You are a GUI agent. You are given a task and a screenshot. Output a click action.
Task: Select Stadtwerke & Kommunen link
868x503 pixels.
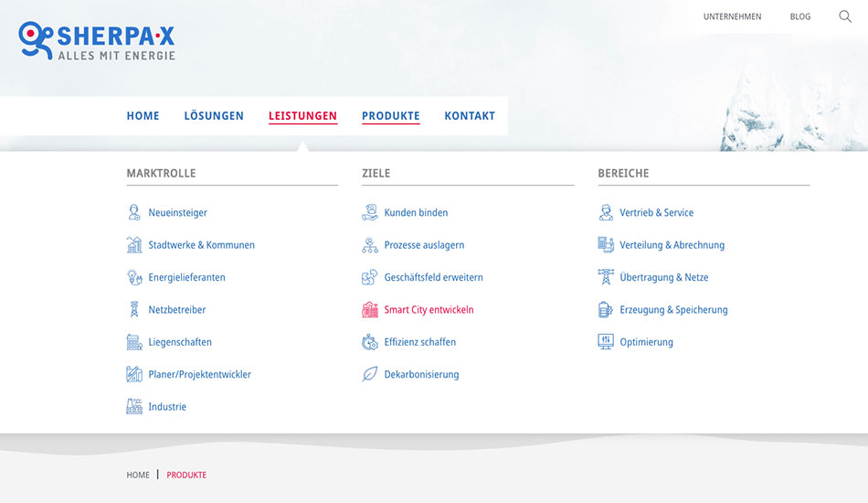pos(201,245)
